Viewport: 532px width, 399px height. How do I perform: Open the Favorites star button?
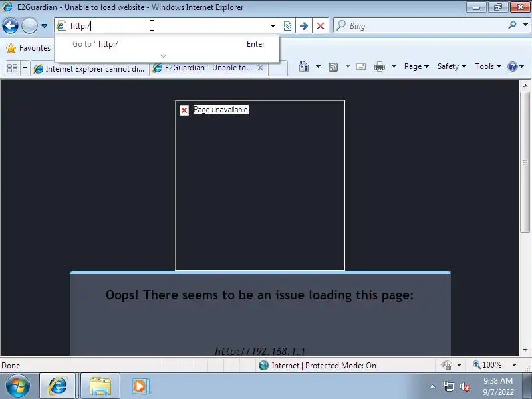[x=29, y=48]
